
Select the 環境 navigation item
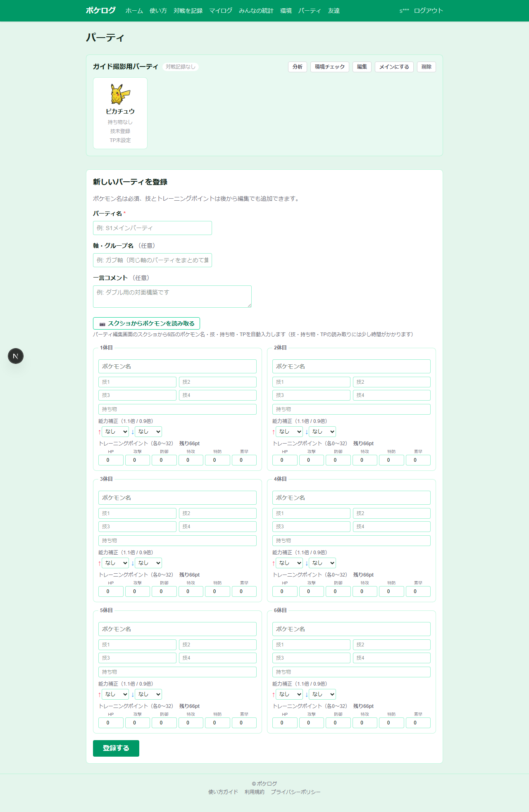point(286,11)
